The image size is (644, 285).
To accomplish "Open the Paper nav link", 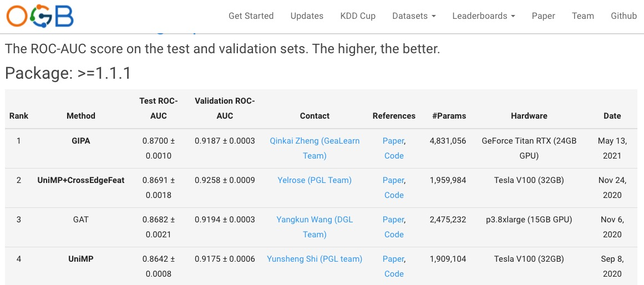I will [x=543, y=16].
